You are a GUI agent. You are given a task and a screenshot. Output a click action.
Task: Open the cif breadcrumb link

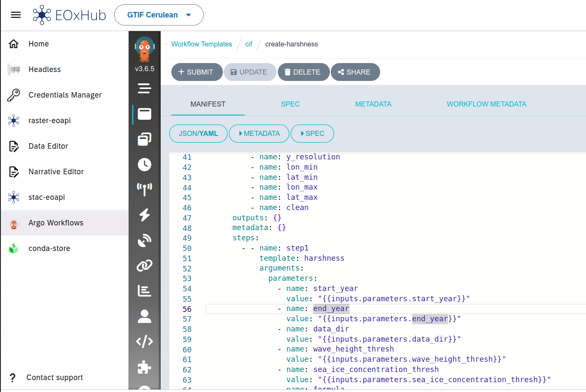click(x=249, y=44)
